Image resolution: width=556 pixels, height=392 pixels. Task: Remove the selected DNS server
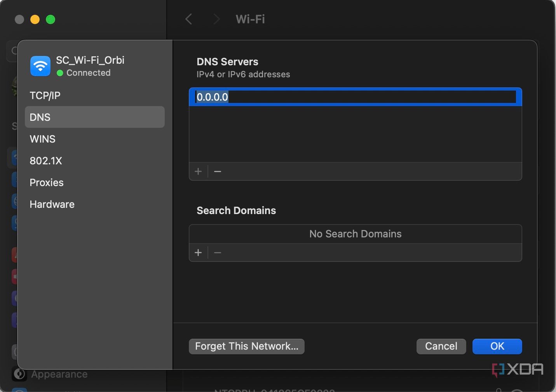tap(218, 171)
